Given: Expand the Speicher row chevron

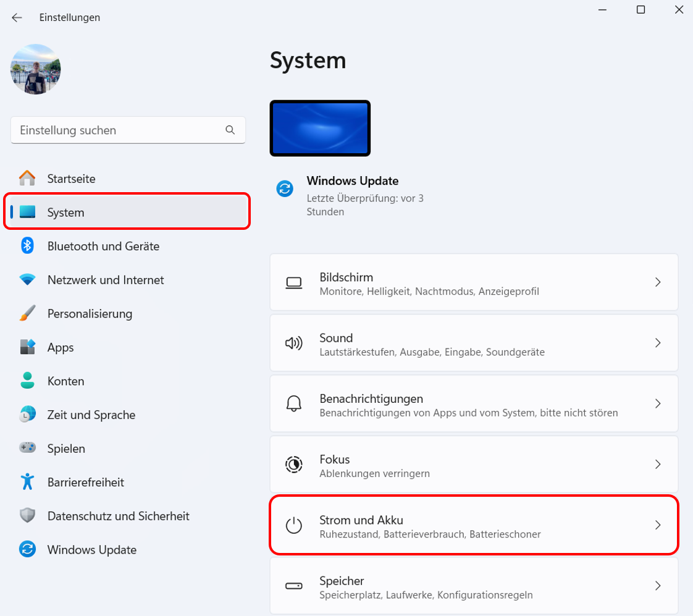Looking at the screenshot, I should click(x=658, y=586).
